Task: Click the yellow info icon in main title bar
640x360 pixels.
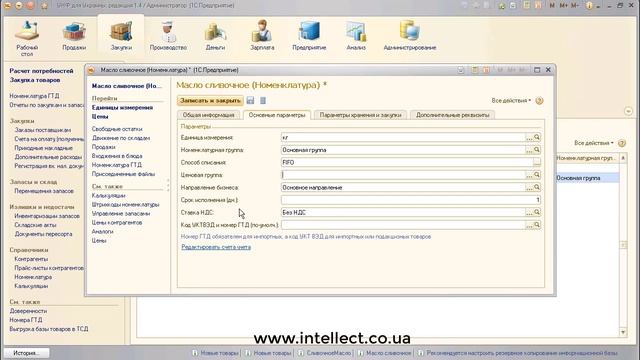Action: 589,5
